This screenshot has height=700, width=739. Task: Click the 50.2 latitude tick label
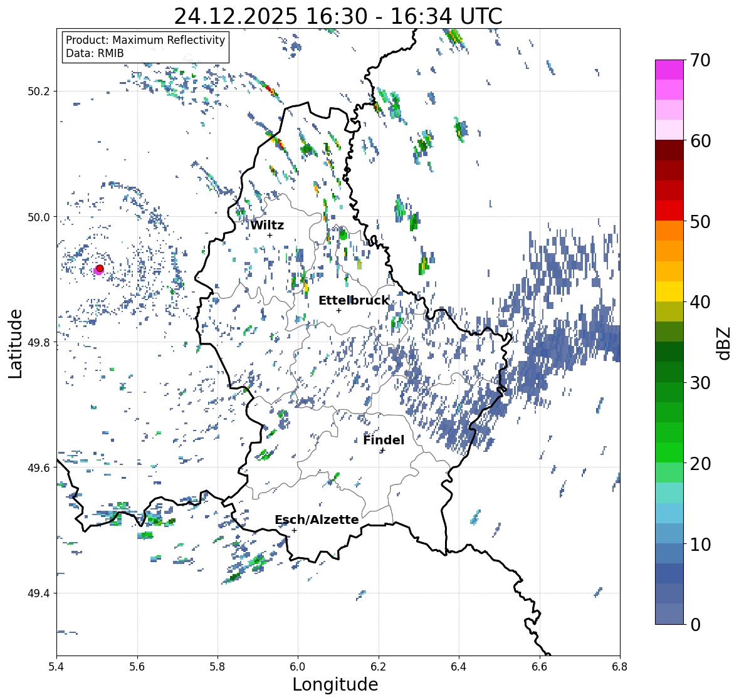[38, 91]
